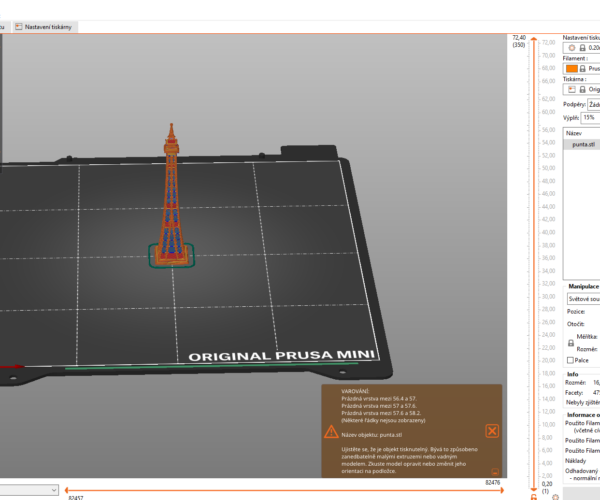The height and width of the screenshot is (500, 600).
Task: Click the orange filament color swatch
Action: (x=572, y=68)
